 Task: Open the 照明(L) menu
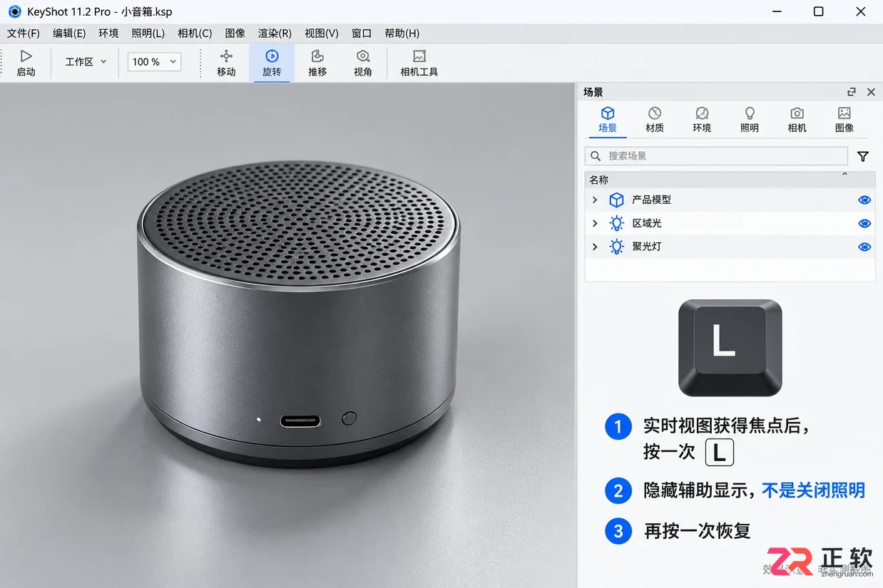tap(148, 33)
